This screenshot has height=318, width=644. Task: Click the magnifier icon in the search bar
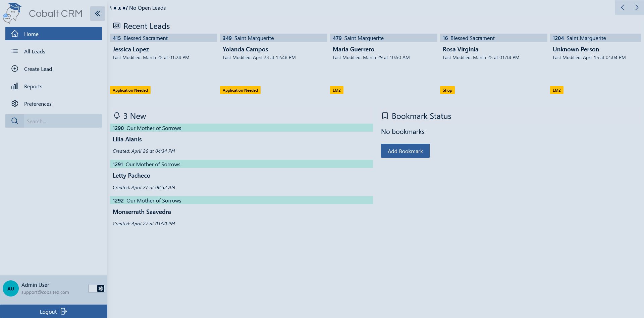[14, 121]
